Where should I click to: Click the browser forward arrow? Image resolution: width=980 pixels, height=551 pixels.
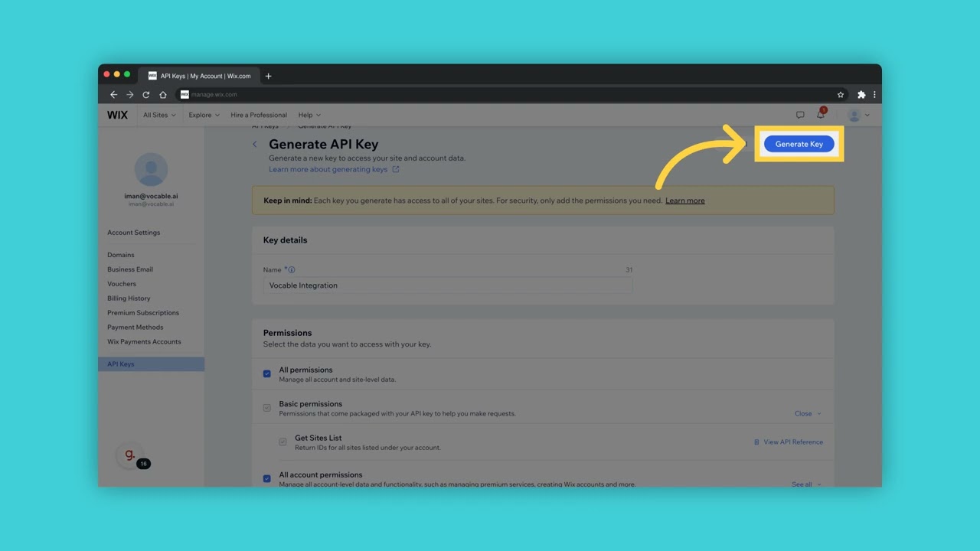pyautogui.click(x=129, y=95)
